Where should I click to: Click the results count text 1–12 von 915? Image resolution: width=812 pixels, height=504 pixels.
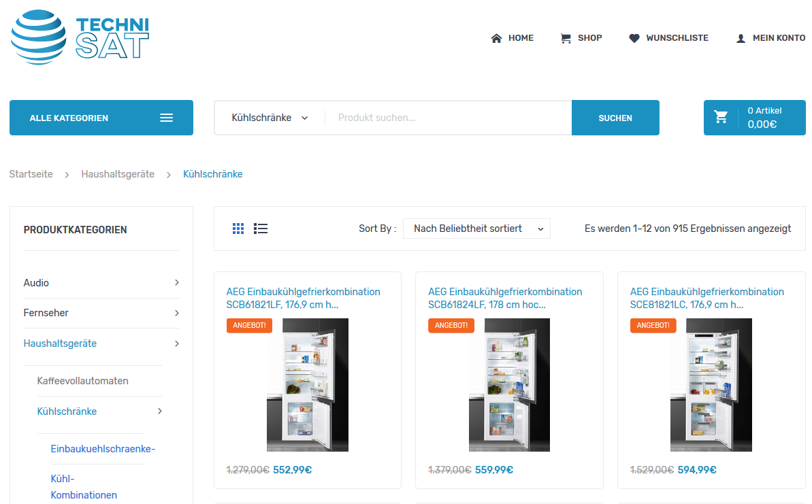687,229
